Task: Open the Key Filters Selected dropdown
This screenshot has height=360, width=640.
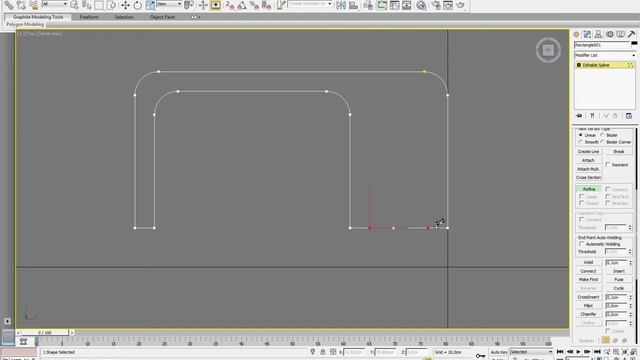Action: click(531, 352)
